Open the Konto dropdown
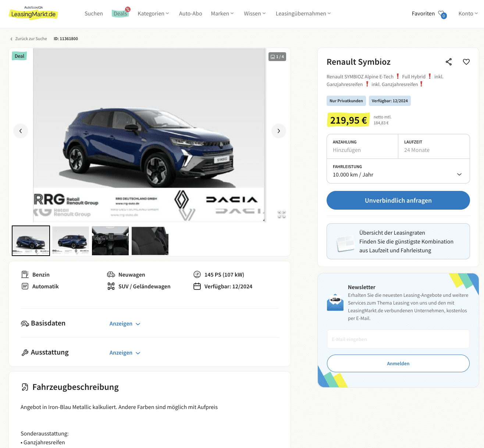The height and width of the screenshot is (448, 484). [x=468, y=14]
